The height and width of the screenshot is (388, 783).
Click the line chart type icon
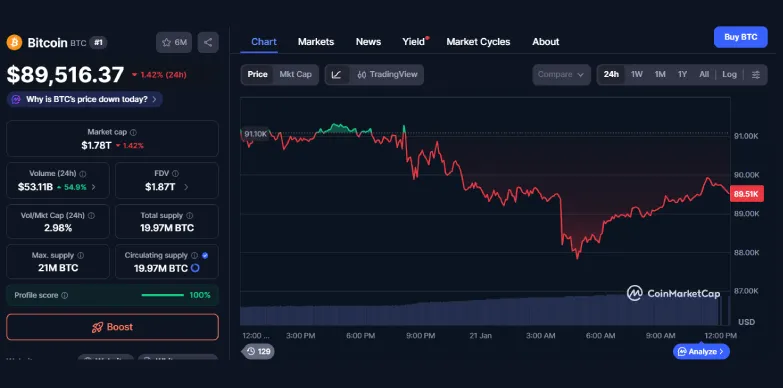click(337, 74)
